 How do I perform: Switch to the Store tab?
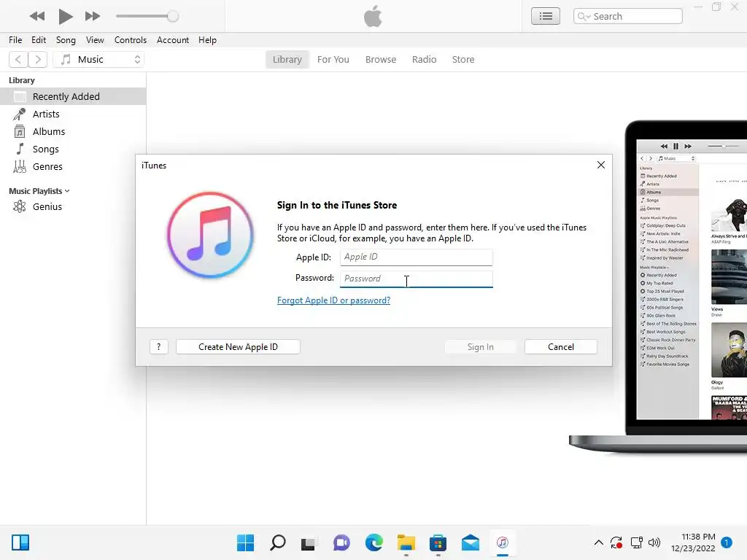click(x=463, y=60)
